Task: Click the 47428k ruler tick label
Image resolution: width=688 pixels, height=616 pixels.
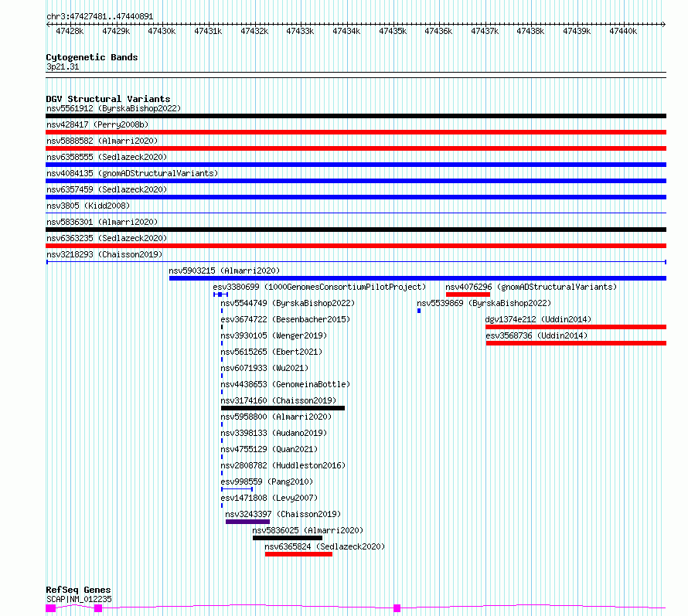Action: coord(70,31)
